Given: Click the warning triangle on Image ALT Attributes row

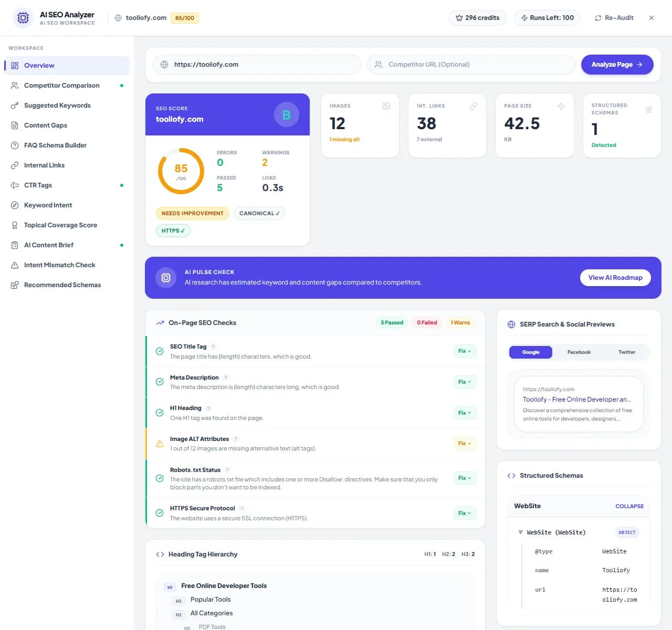Looking at the screenshot, I should pyautogui.click(x=160, y=444).
